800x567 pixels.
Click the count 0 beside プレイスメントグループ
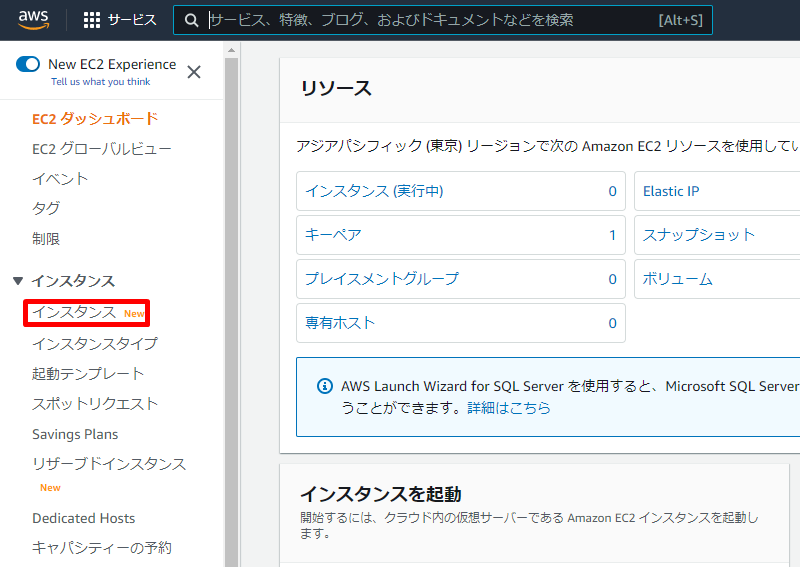point(612,279)
